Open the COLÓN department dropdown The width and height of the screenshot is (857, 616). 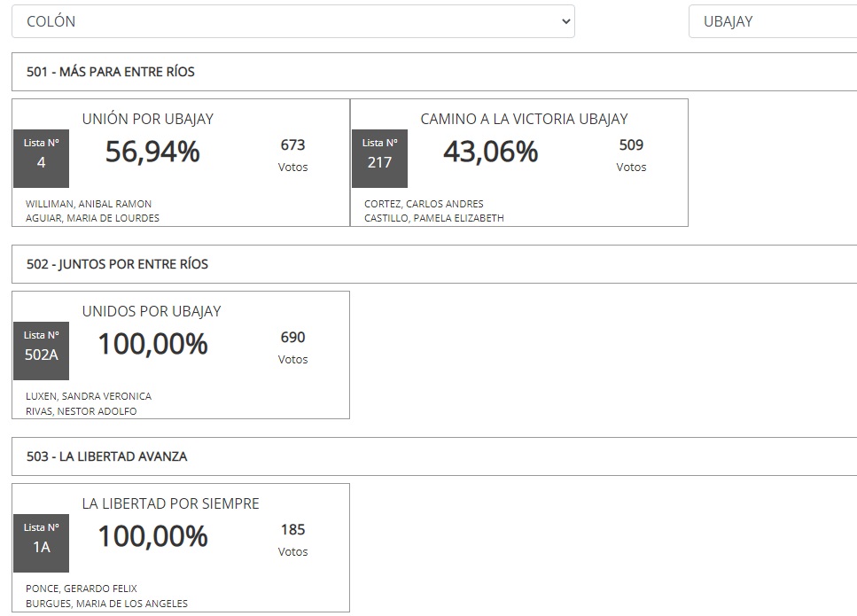pyautogui.click(x=293, y=21)
